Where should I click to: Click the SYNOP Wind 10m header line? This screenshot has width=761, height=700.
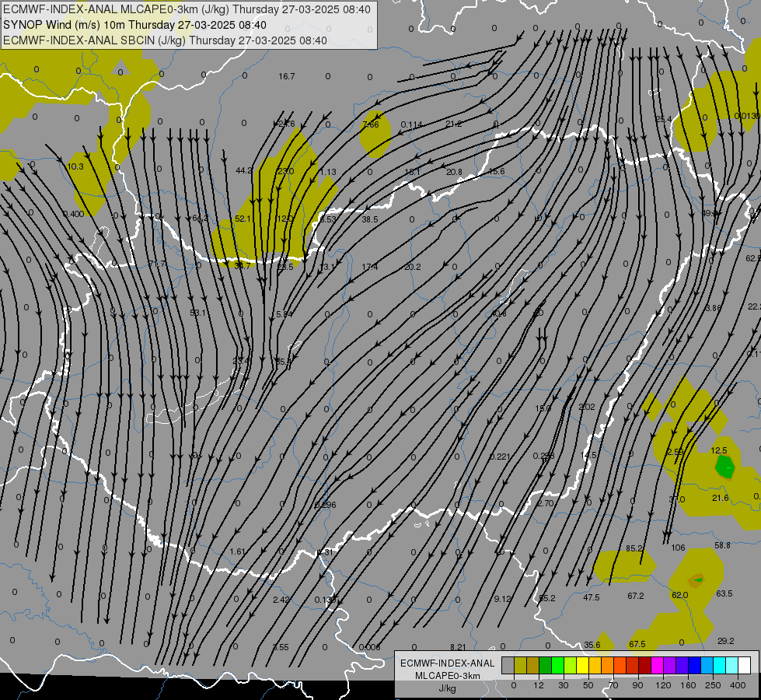134,25
